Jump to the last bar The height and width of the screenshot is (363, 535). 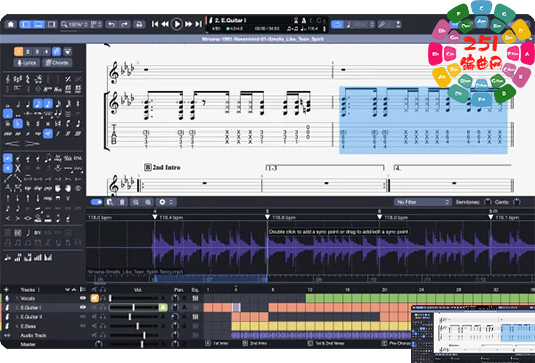point(198,24)
